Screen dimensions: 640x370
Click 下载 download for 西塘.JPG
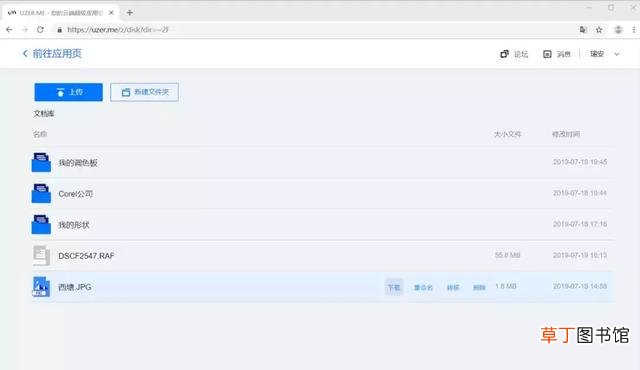point(394,287)
